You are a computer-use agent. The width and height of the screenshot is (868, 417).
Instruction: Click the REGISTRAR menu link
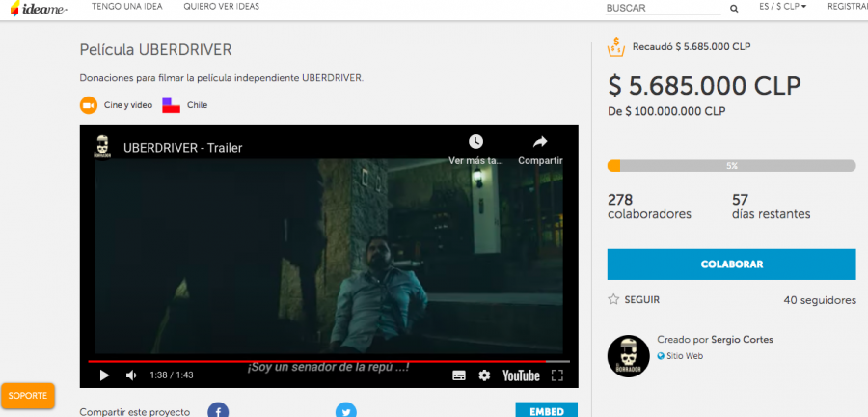coord(848,7)
